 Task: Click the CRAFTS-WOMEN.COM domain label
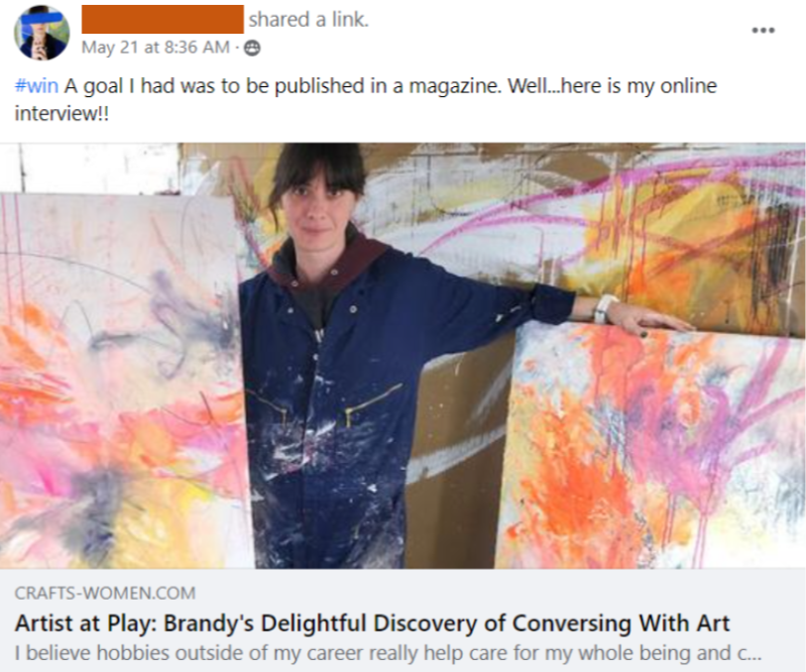105,593
